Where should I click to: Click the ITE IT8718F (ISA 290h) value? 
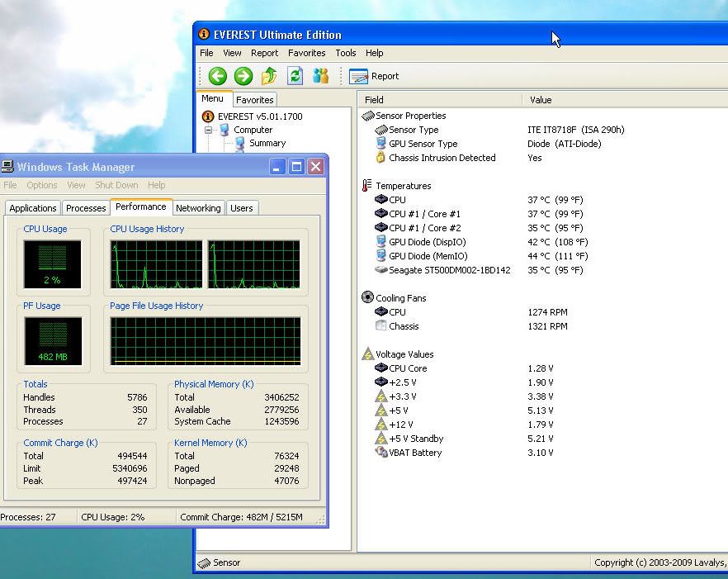(x=576, y=130)
